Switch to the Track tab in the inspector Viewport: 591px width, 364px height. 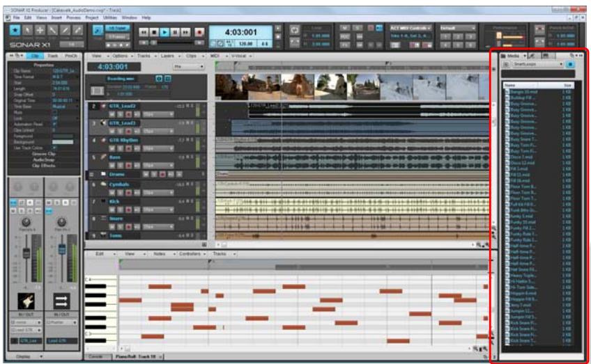53,56
